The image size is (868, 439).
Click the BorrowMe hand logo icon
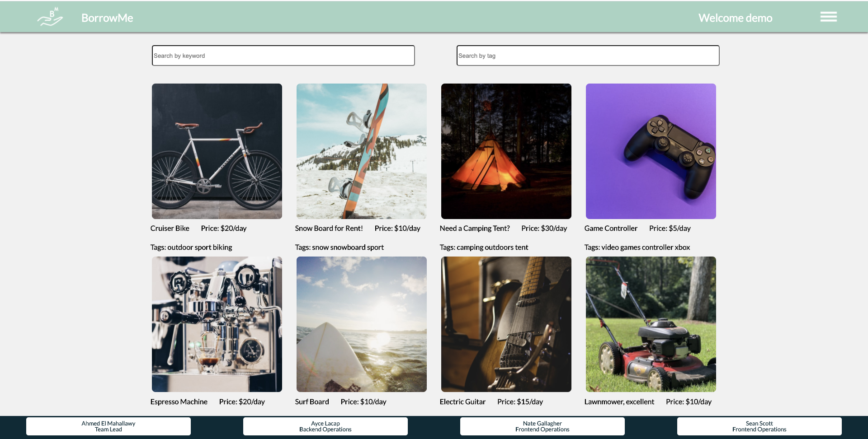(x=50, y=17)
